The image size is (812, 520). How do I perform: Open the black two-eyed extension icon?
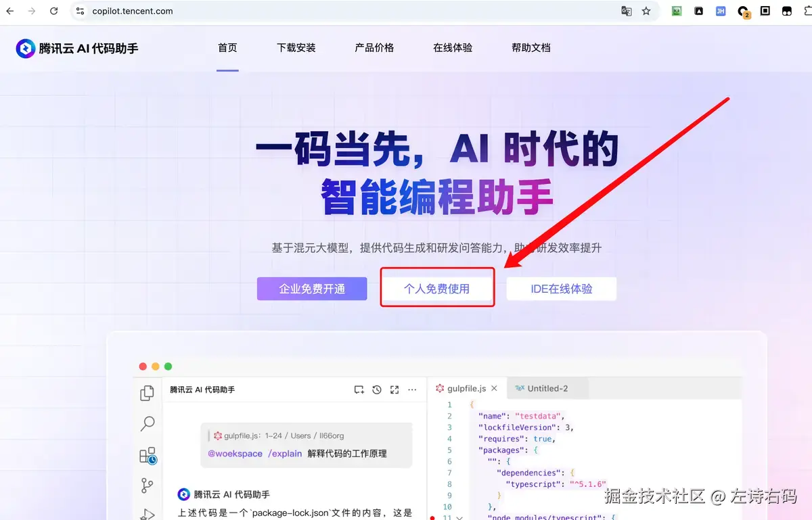pyautogui.click(x=787, y=11)
